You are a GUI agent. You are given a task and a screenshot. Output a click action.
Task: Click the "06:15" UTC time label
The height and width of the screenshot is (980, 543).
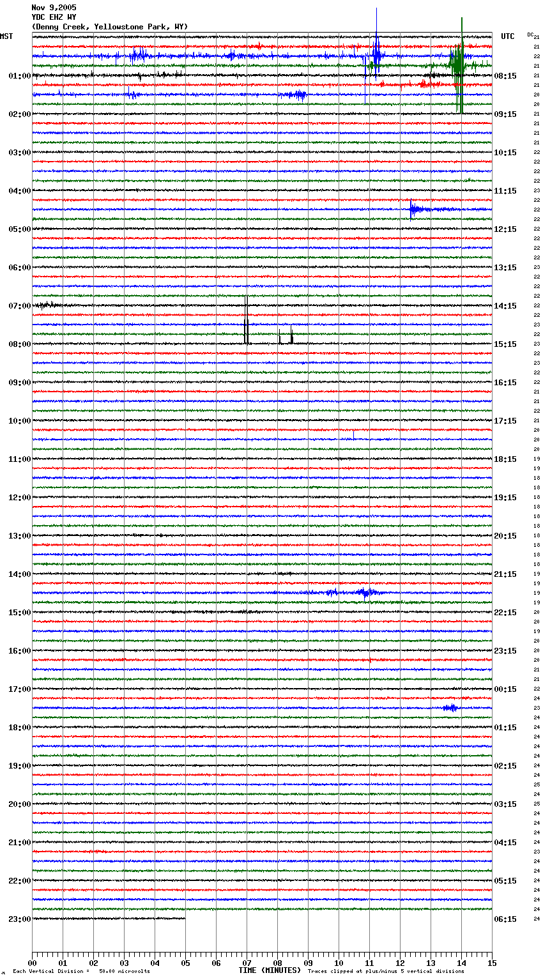505,919
